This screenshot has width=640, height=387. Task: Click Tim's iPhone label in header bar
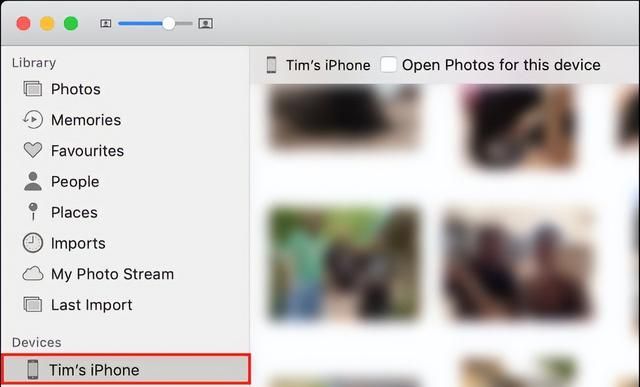point(328,65)
